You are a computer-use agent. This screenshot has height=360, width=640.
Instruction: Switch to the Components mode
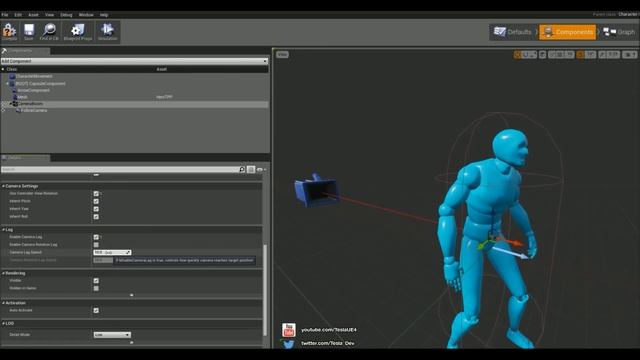point(567,32)
